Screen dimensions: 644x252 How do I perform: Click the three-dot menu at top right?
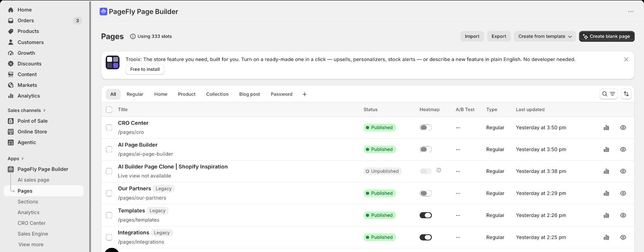point(631,12)
